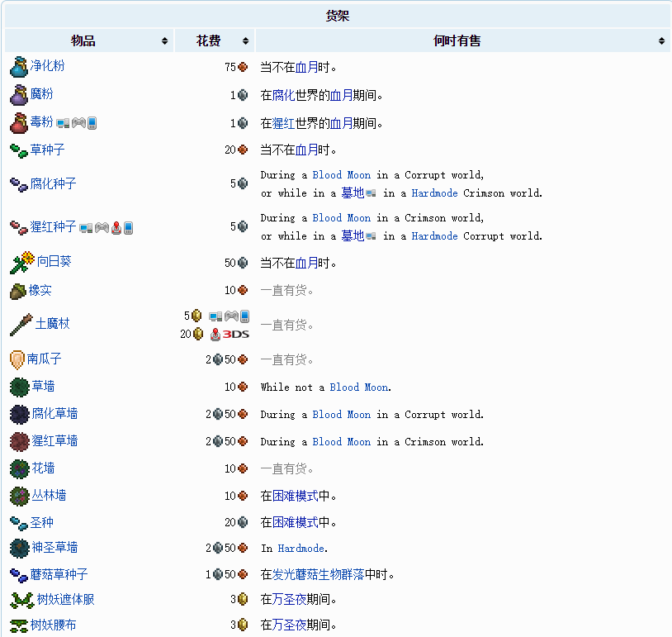This screenshot has width=672, height=637.
Task: Sort table by 花费 column arrows
Action: tap(245, 41)
